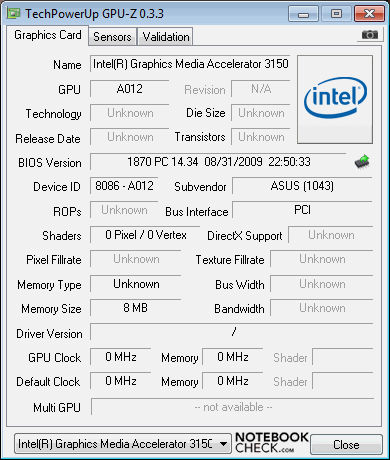Click the BIOS save chip icon
Screen dimensions: 390x460
[362, 162]
